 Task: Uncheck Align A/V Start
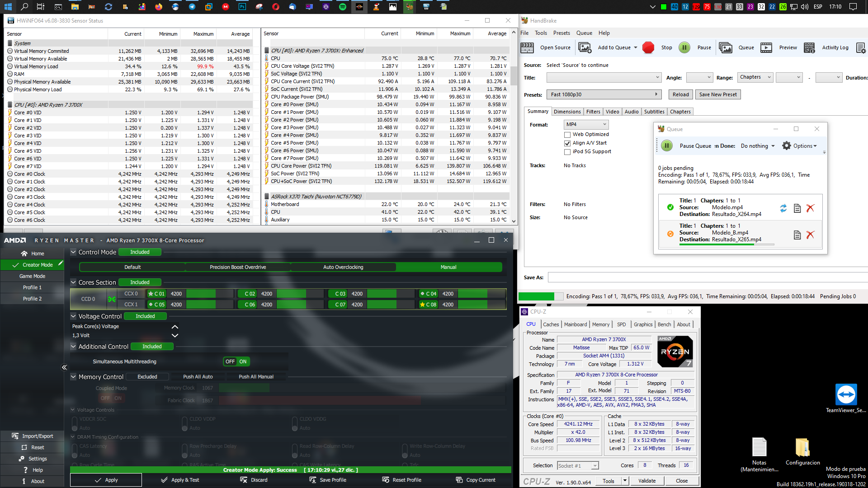[x=567, y=143]
